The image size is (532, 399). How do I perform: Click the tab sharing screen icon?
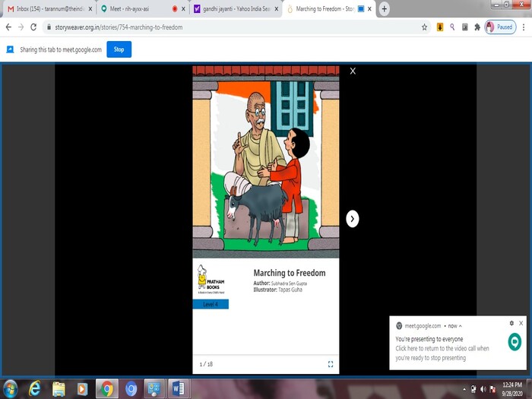click(x=10, y=49)
